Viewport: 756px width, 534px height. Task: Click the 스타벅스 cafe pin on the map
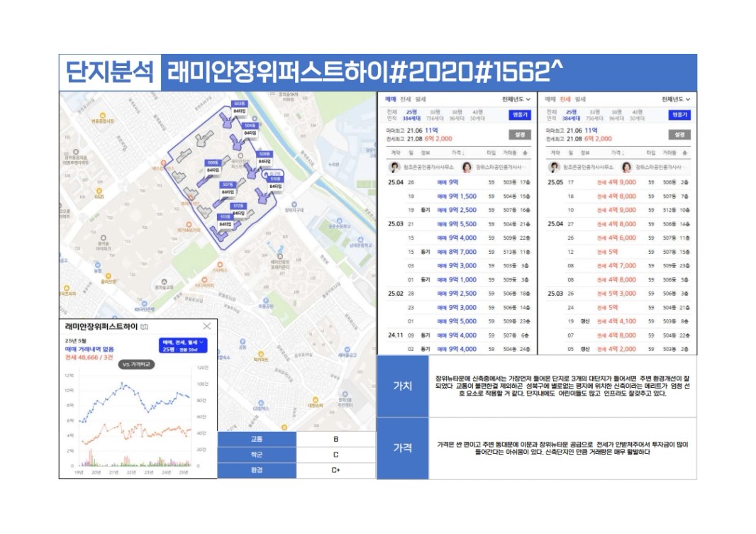pos(221,265)
